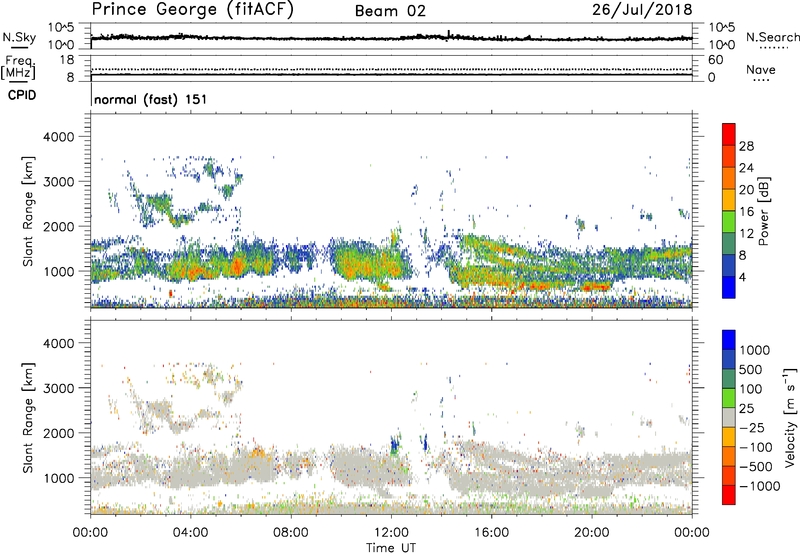800x554 pixels.
Task: Click the 'N.Search' legend label
Action: pyautogui.click(x=772, y=37)
